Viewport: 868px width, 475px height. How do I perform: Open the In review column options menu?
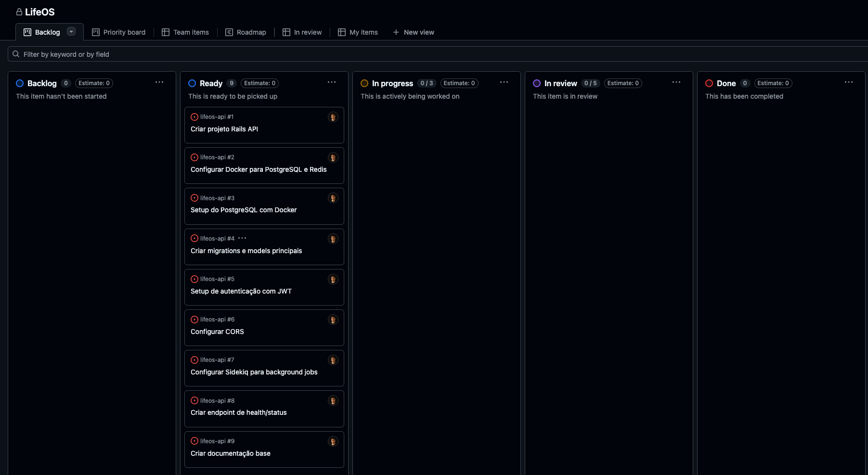676,82
